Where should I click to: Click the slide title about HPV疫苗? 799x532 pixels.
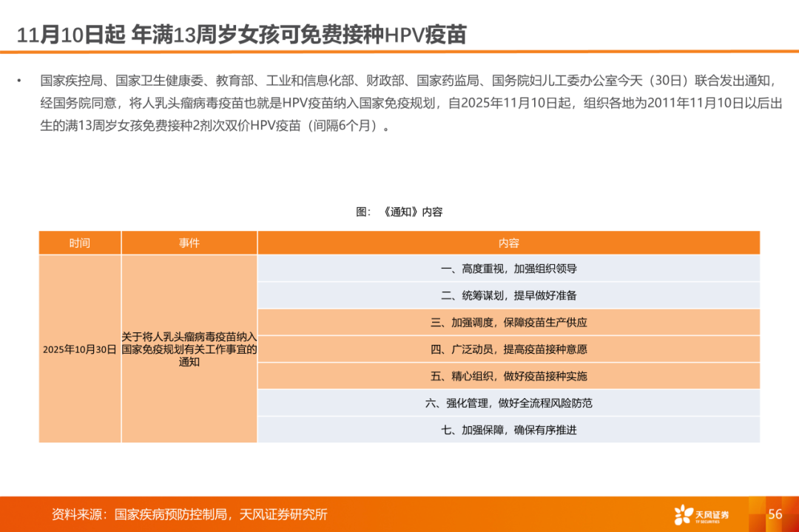point(241,35)
